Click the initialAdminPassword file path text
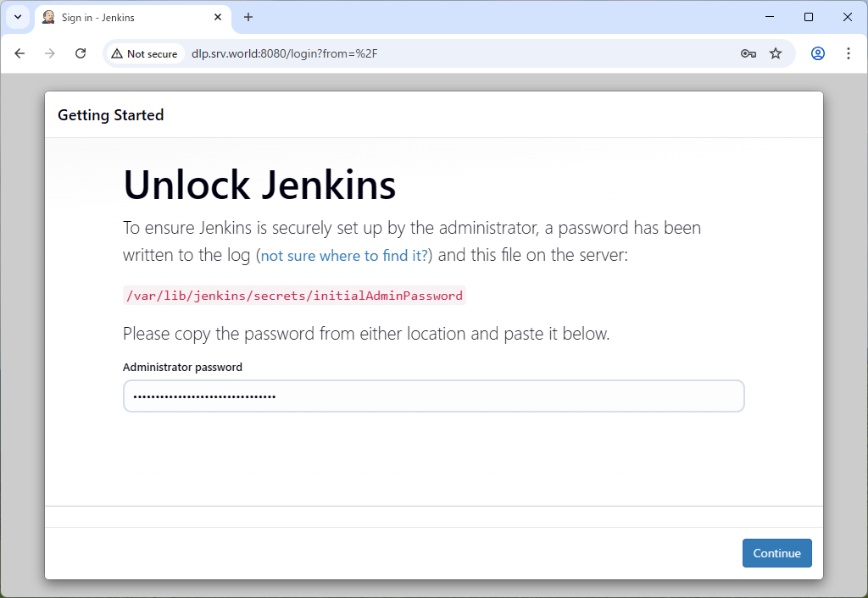Viewport: 868px width, 598px height. [294, 296]
